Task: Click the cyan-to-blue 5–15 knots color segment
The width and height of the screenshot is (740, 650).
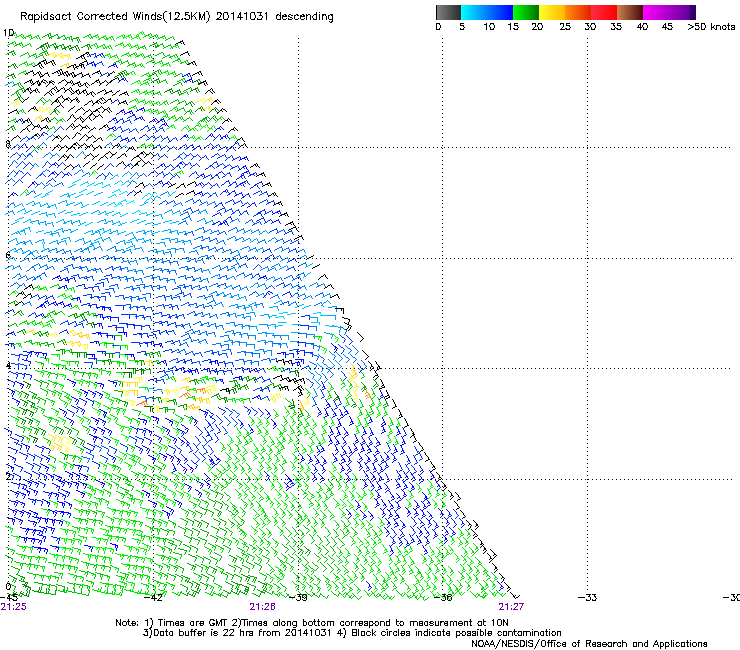Action: pos(487,12)
